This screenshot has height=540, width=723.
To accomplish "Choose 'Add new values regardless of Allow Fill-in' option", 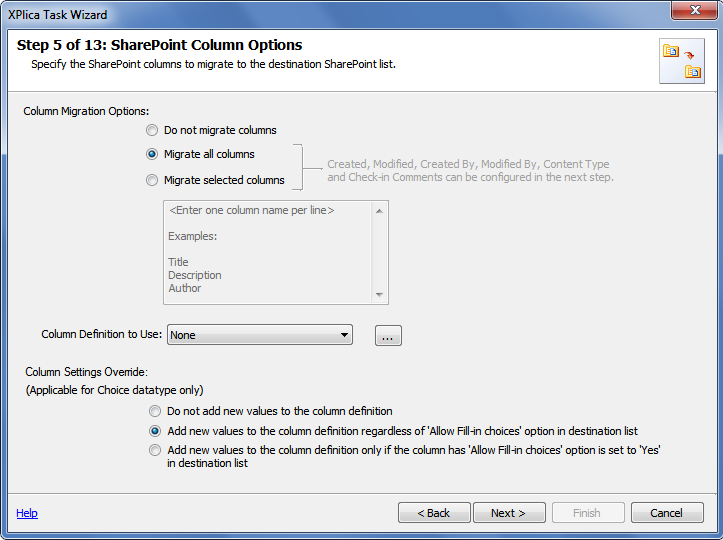I will click(x=155, y=431).
